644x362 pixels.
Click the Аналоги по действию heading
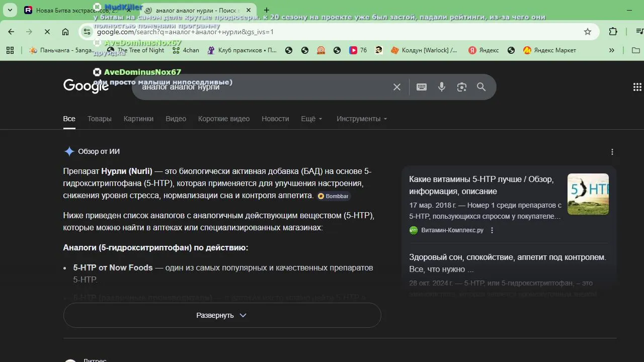[155, 248]
